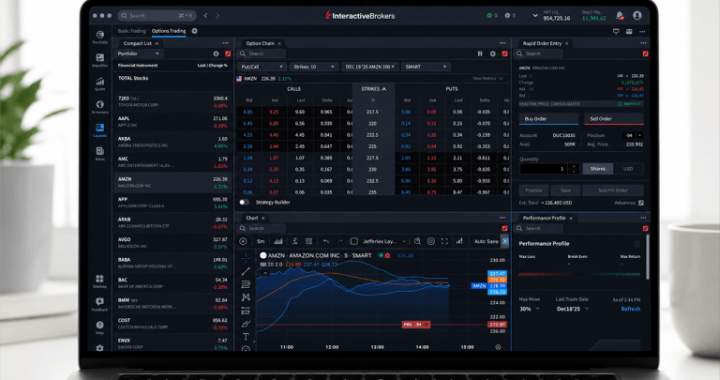Screen dimensions: 720x380
Task: Open the News sidebar icon
Action: [x=100, y=153]
